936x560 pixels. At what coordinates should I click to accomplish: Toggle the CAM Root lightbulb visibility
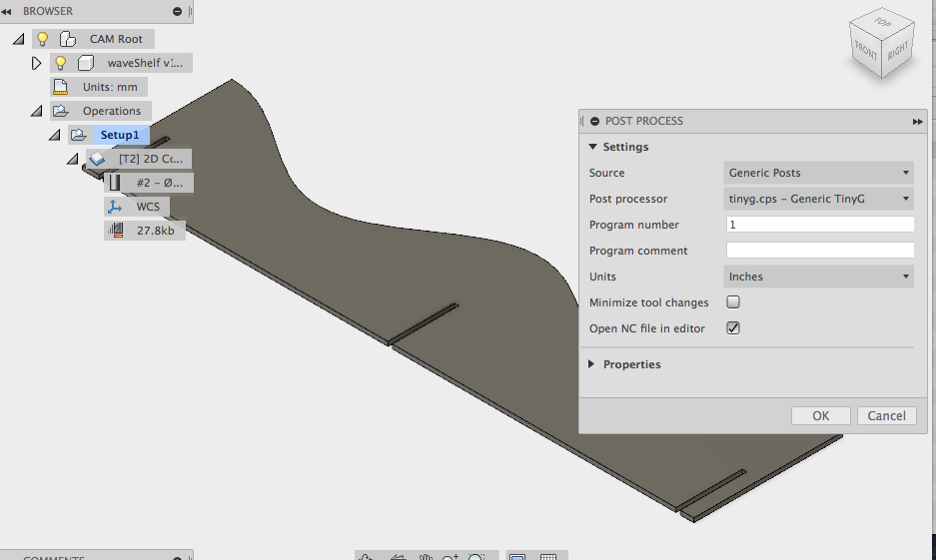[x=42, y=39]
